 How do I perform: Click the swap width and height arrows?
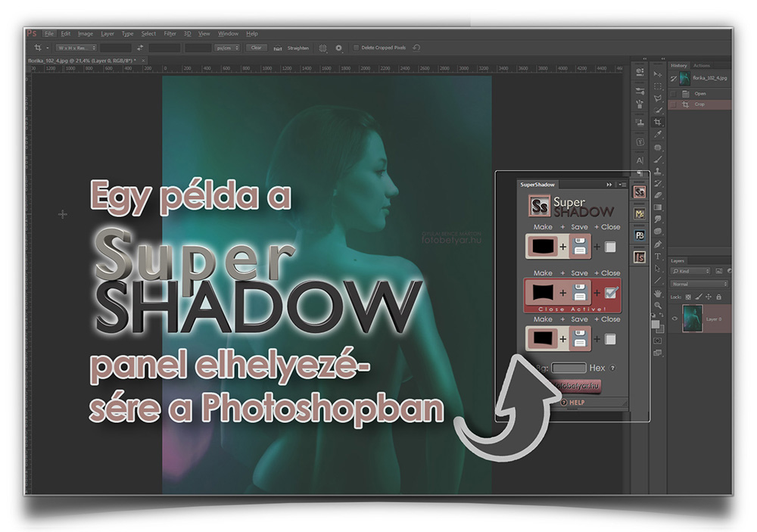(x=140, y=48)
